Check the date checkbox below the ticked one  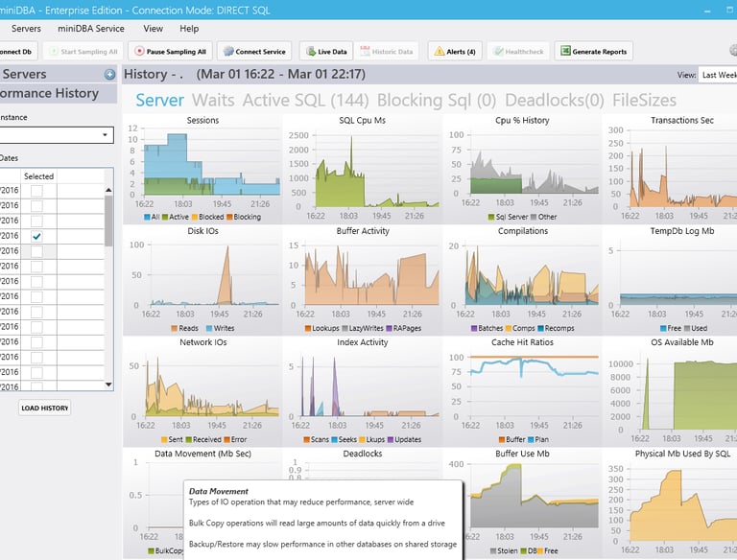click(36, 251)
